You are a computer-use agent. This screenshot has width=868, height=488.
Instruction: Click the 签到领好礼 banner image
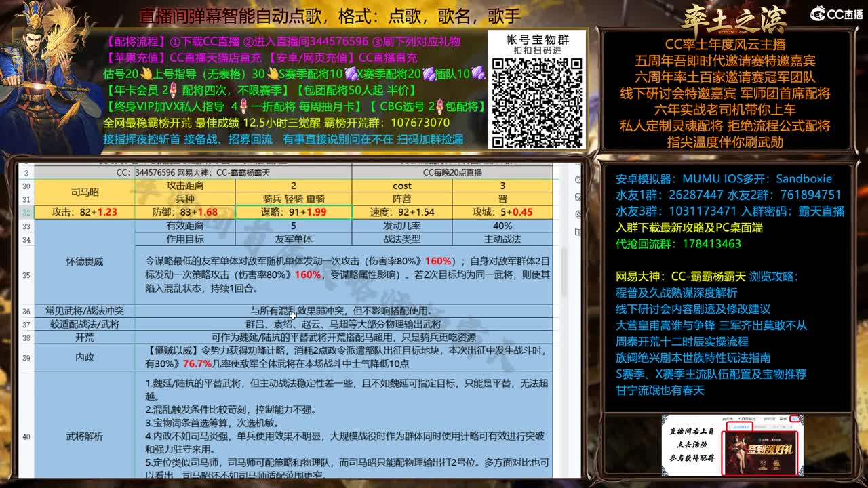(761, 452)
